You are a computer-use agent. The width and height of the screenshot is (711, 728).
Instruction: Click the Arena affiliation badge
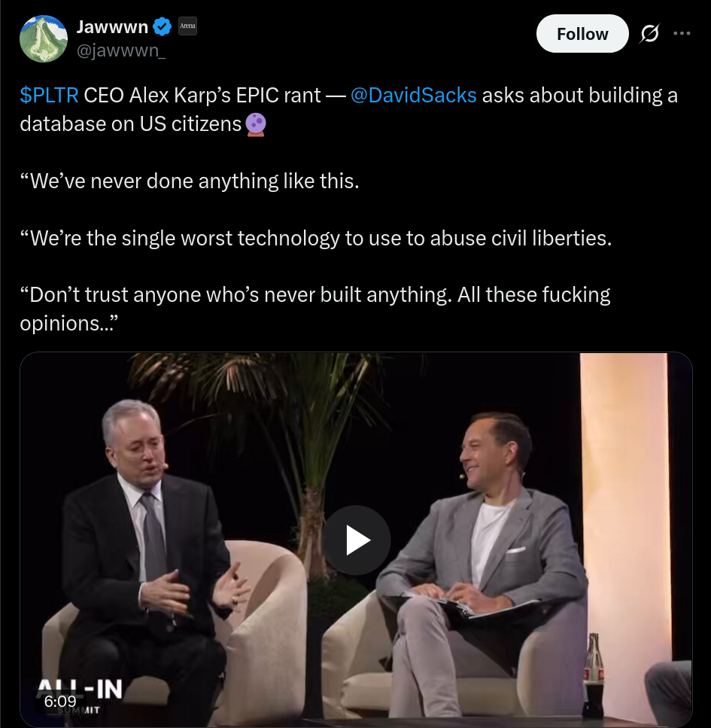tap(187, 26)
